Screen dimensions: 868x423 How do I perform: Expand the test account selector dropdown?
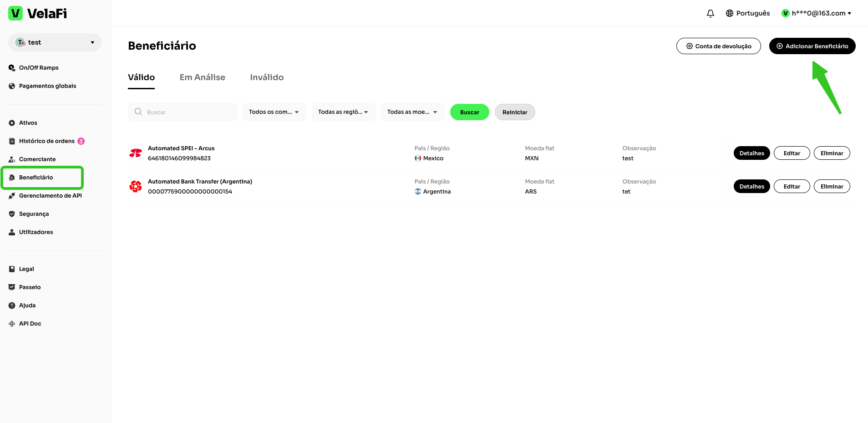coord(55,42)
